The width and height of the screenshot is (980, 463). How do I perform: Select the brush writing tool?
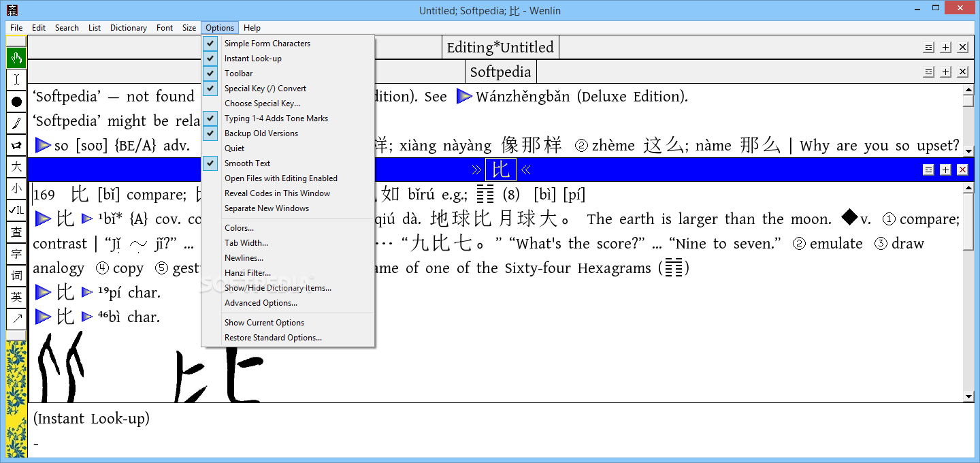click(16, 123)
